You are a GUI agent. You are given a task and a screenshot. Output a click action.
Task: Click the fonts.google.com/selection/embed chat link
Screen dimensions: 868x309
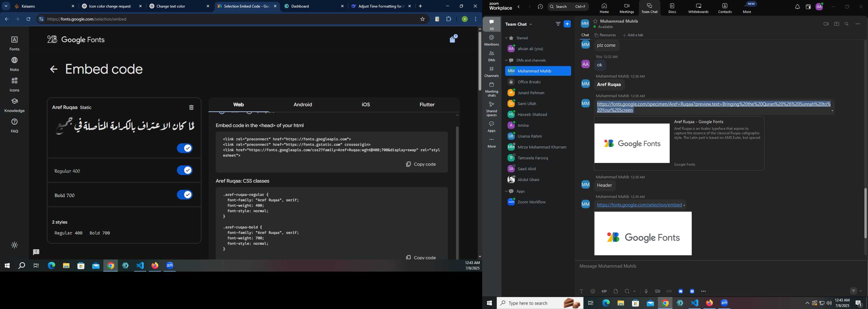coord(639,205)
